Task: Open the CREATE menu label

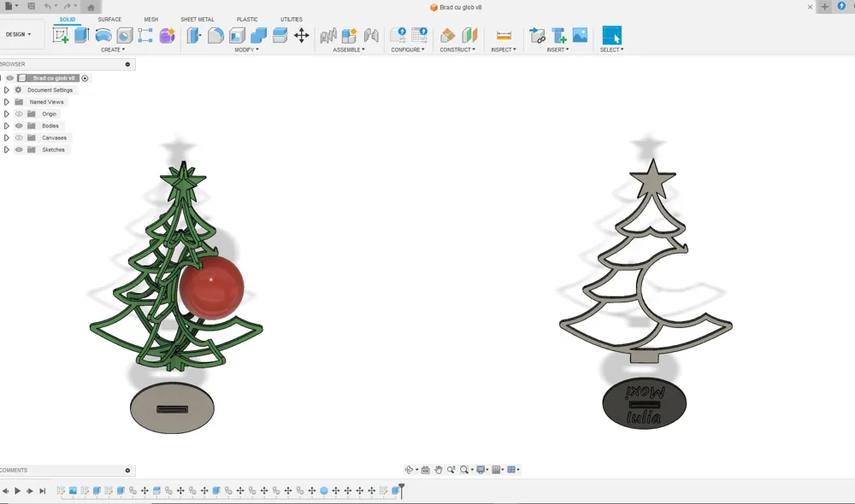Action: pos(113,50)
